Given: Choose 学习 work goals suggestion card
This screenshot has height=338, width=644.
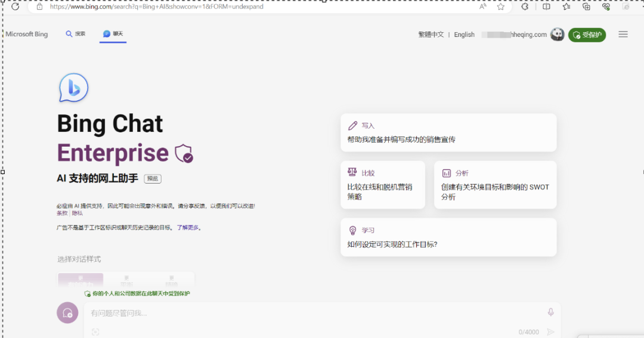Looking at the screenshot, I should click(x=448, y=237).
